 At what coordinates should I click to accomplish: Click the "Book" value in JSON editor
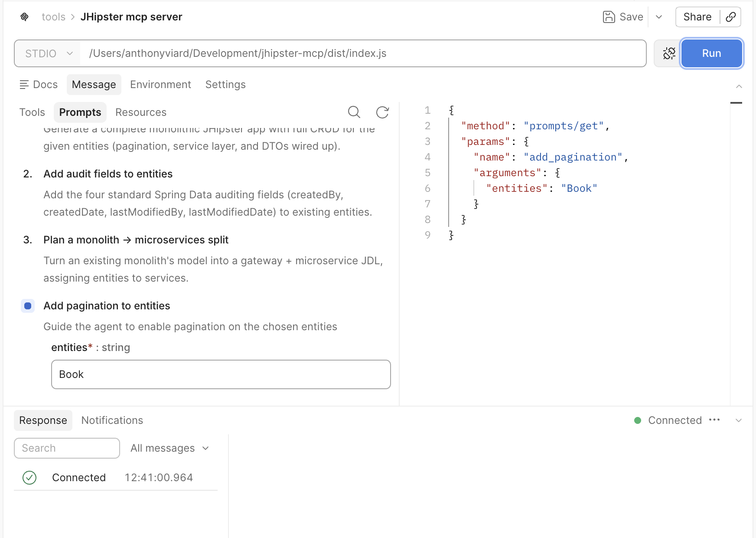[579, 188]
